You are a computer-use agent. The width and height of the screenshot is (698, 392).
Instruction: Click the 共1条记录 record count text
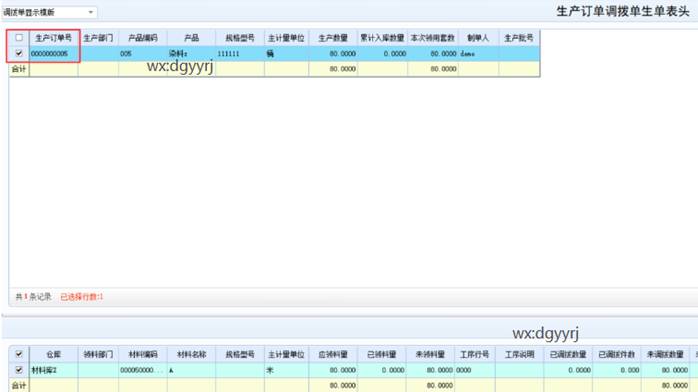click(x=33, y=297)
